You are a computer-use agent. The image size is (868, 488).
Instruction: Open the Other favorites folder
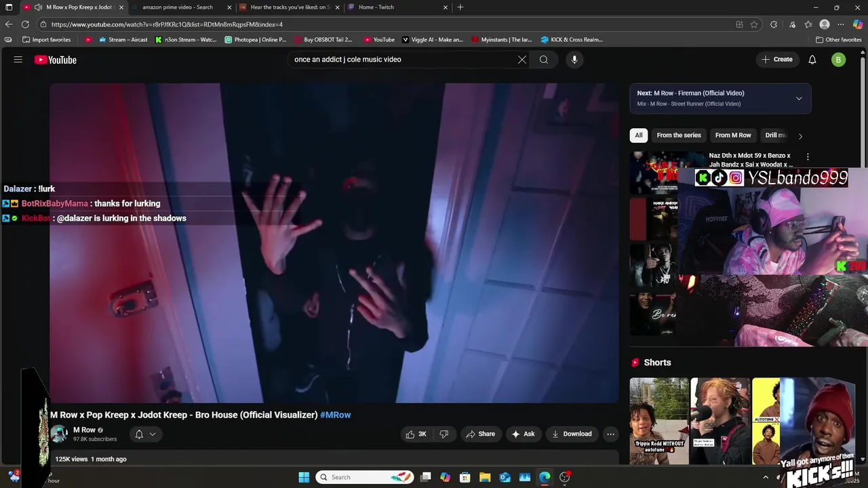click(x=838, y=39)
